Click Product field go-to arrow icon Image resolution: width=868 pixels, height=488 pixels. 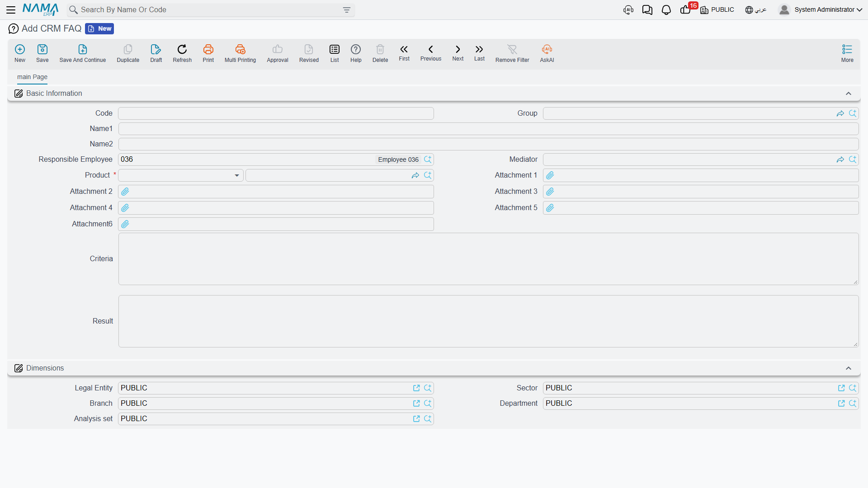[415, 175]
